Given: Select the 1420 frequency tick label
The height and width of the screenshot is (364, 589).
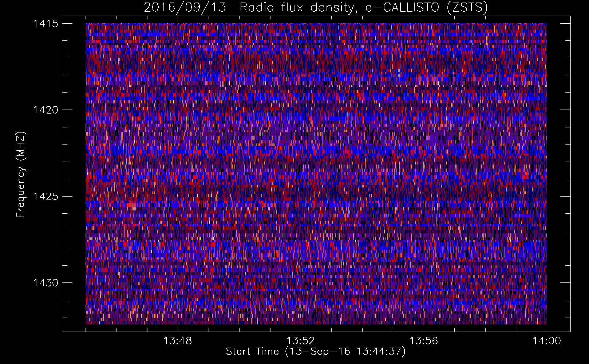Looking at the screenshot, I should pyautogui.click(x=46, y=110).
